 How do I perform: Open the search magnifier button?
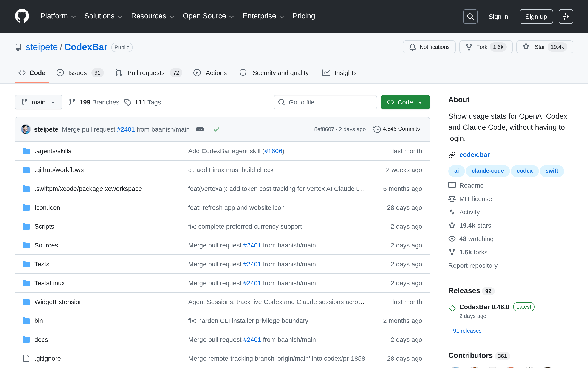470,17
